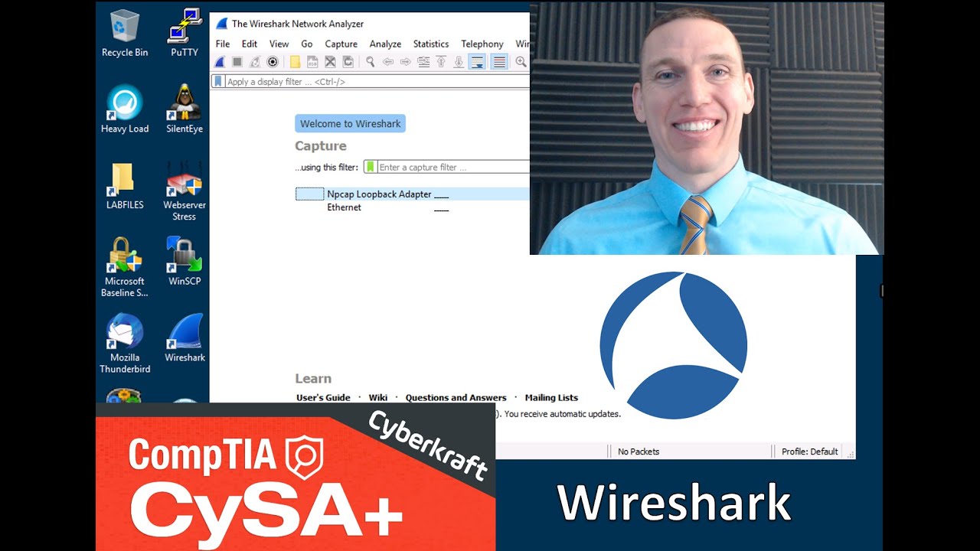Screen dimensions: 980x551
Task: Open the Recycle Bin desktop icon
Action: [125, 34]
